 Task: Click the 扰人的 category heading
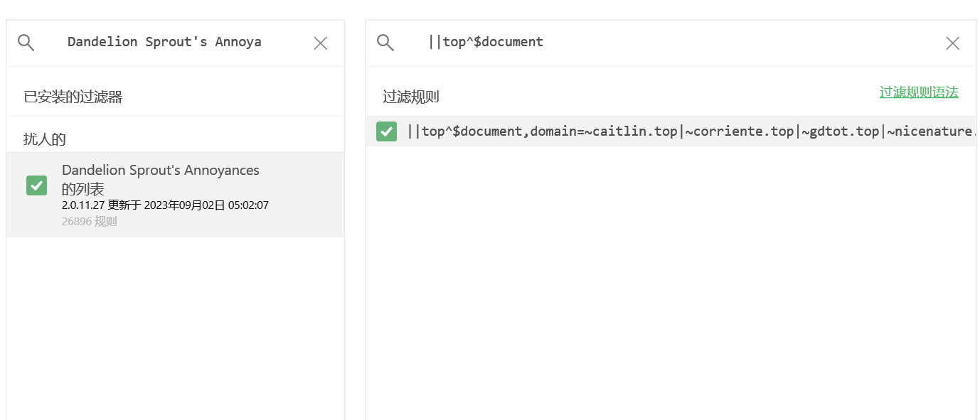pos(45,139)
